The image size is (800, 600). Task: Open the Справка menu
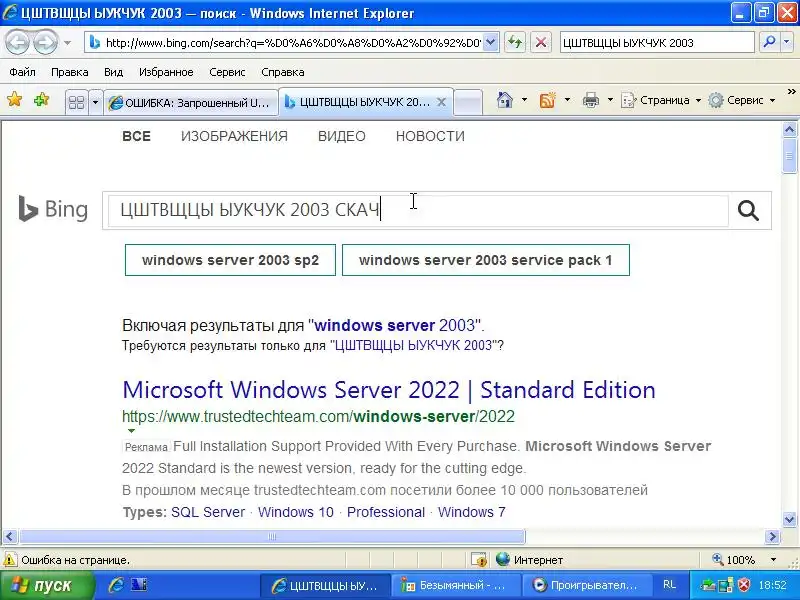(283, 72)
